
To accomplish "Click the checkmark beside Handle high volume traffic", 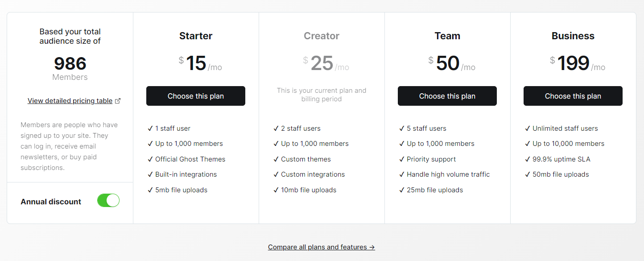I will (402, 174).
